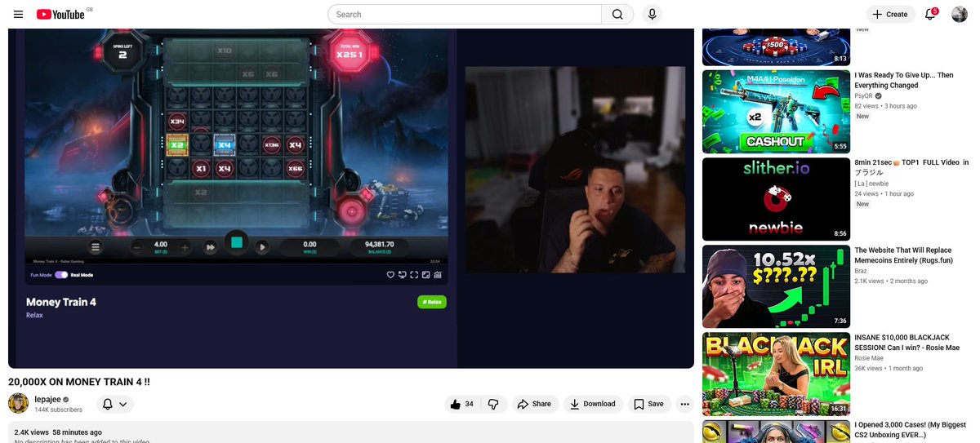Click the 4.00 bet amount
Viewport: 980px width, 443px height.
(x=161, y=244)
